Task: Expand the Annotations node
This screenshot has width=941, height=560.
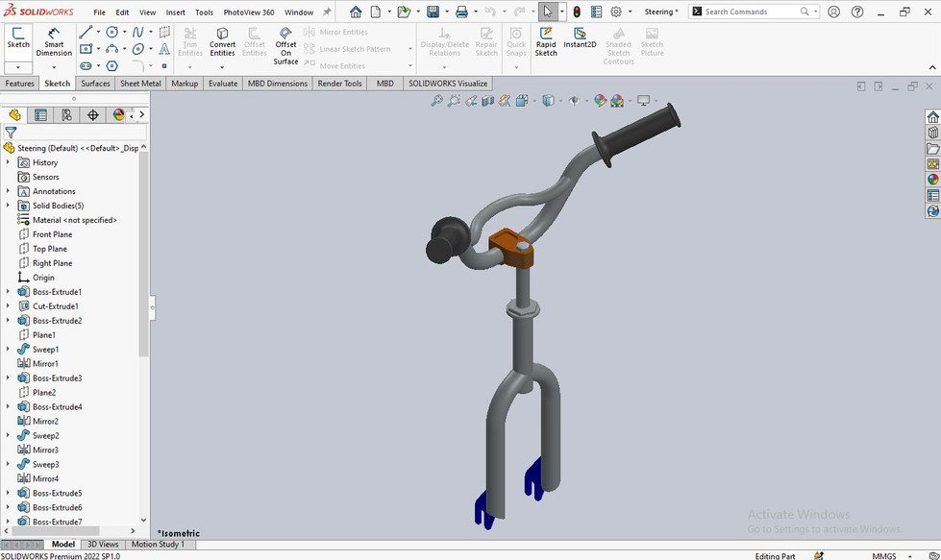Action: (8, 191)
